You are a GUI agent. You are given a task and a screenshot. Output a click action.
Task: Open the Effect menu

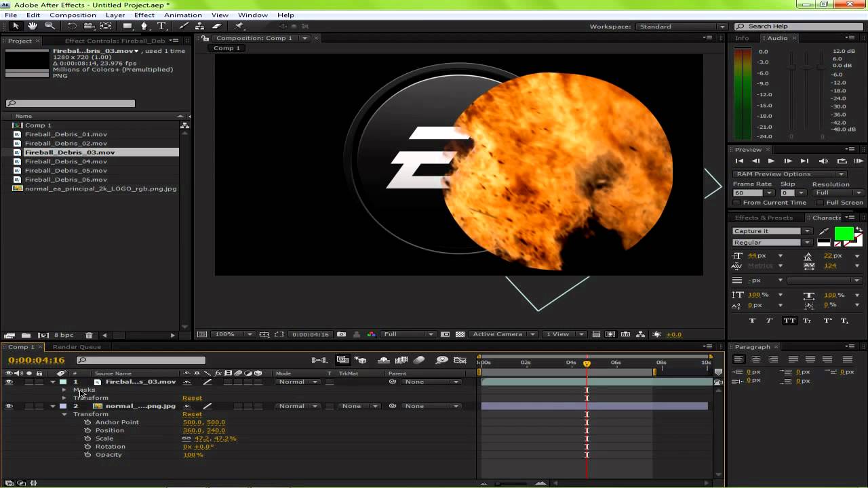pos(144,15)
